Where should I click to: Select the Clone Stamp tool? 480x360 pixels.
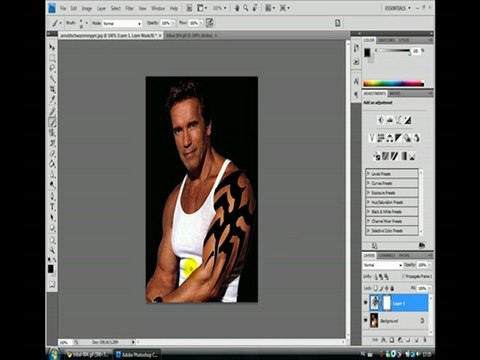tap(52, 132)
